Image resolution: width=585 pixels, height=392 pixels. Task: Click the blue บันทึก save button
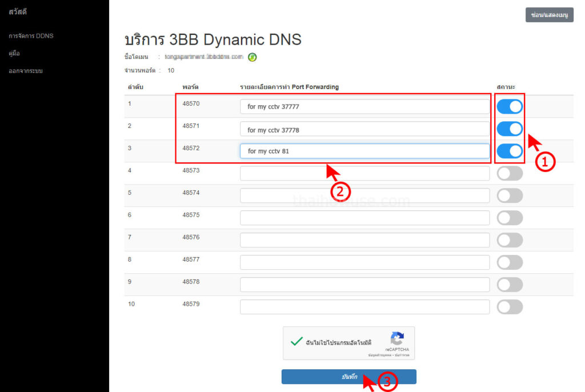tap(349, 377)
